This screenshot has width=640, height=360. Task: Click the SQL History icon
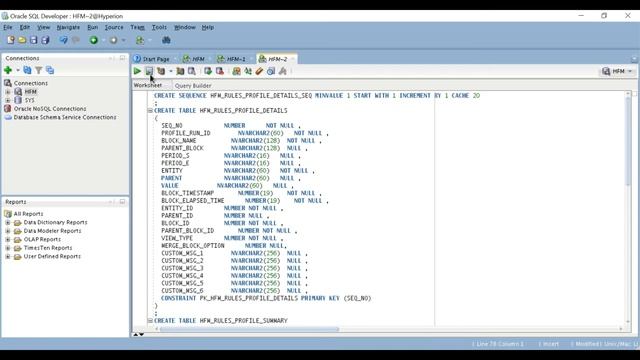click(271, 71)
